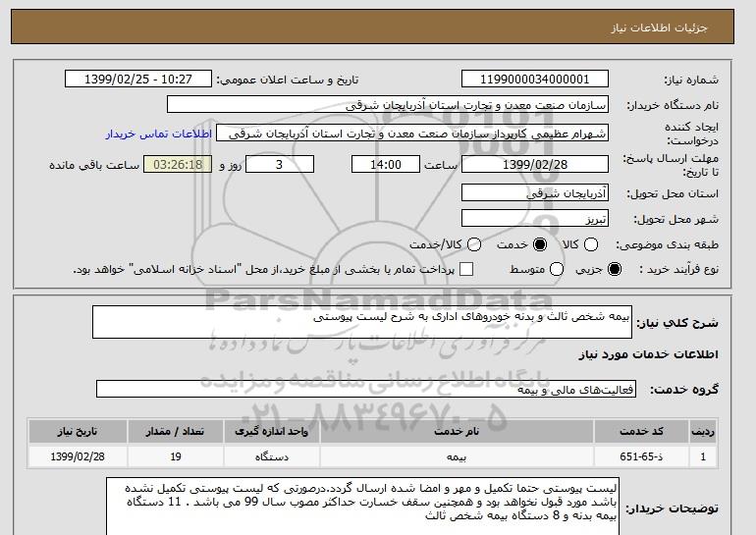The width and height of the screenshot is (756, 535).
Task: Select row number 1 cell
Action: coord(703,456)
